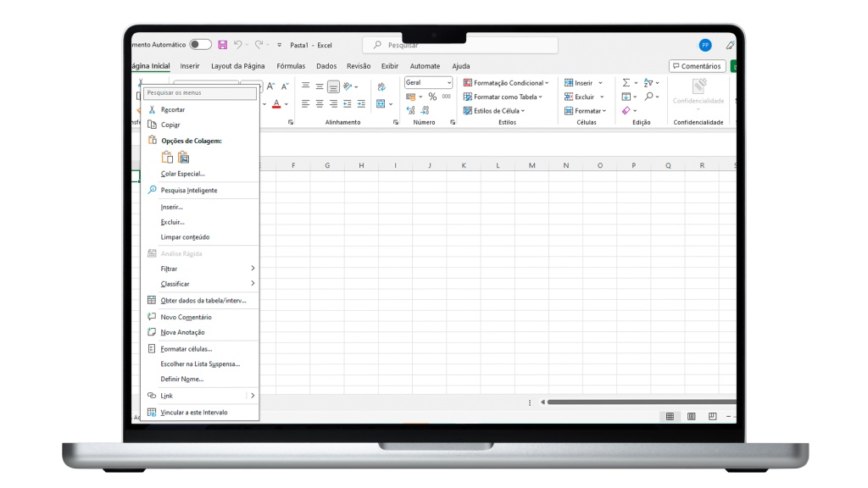
Task: Open the Geral number format dropdown
Action: [x=428, y=83]
